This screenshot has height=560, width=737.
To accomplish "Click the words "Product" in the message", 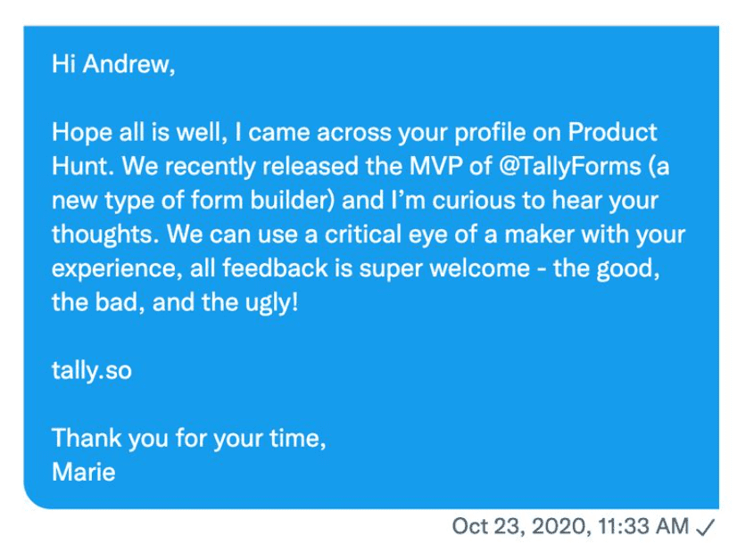I will click(612, 133).
